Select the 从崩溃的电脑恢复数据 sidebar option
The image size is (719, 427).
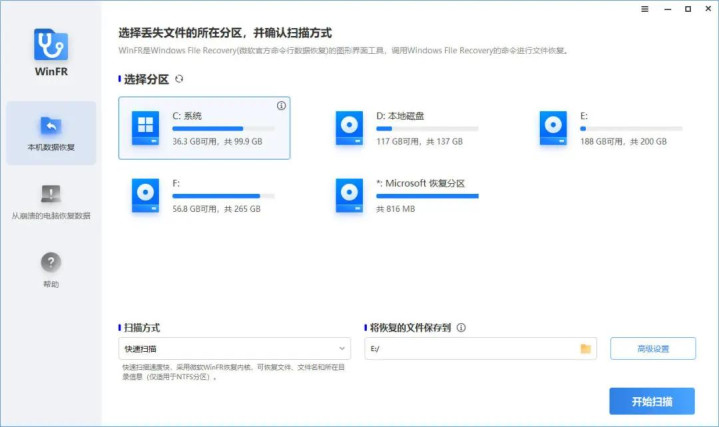click(x=51, y=202)
